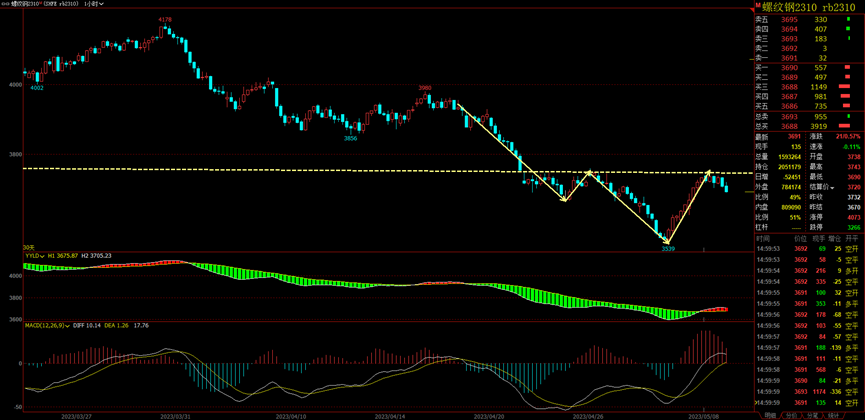Click the 卖二 price 3692
The image size is (865, 420).
[789, 48]
